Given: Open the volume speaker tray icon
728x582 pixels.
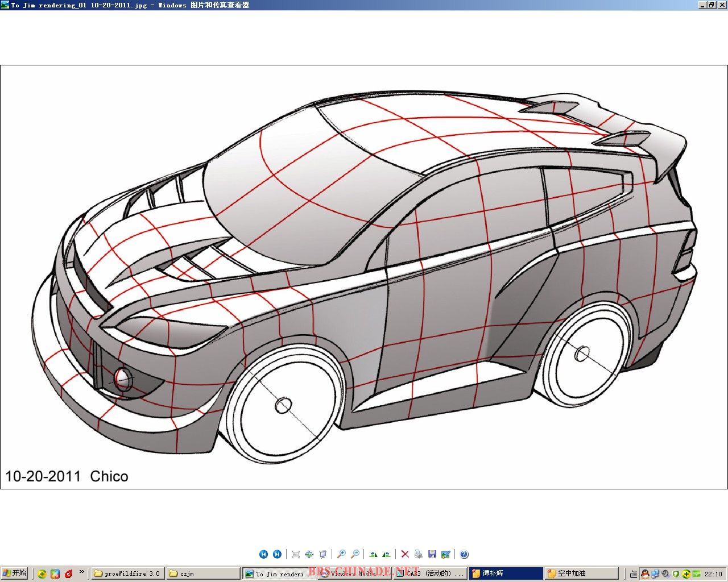Looking at the screenshot, I should 665,574.
